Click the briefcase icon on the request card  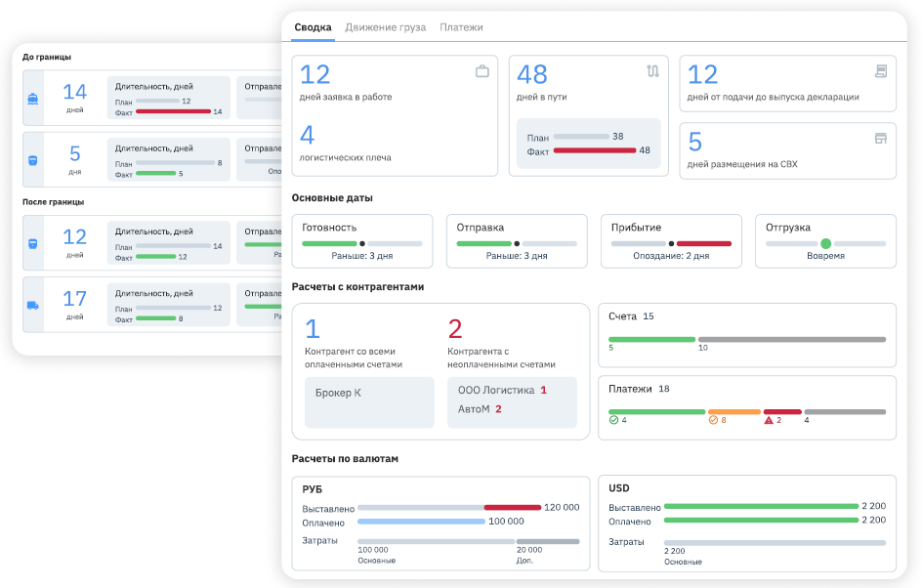click(x=482, y=71)
